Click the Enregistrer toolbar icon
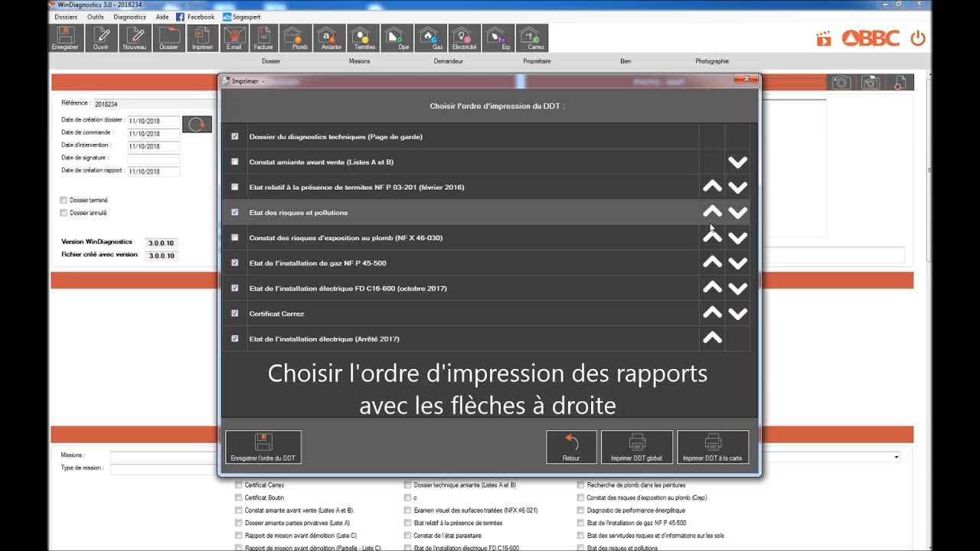This screenshot has height=551, width=980. click(x=65, y=37)
